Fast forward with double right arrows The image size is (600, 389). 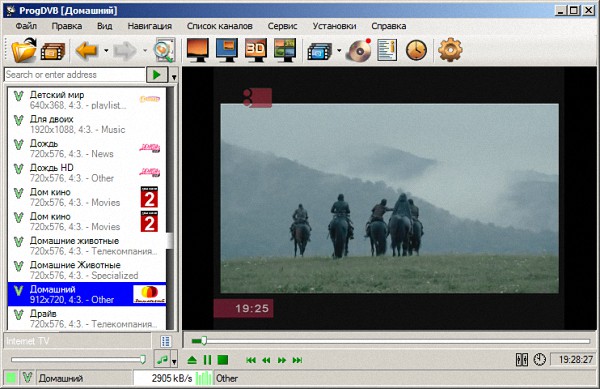point(282,360)
